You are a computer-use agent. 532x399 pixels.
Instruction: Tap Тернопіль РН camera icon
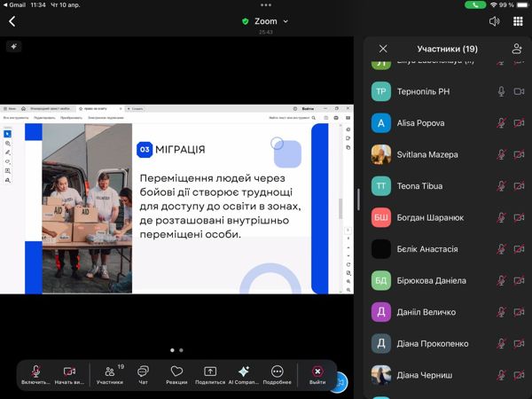pos(519,91)
